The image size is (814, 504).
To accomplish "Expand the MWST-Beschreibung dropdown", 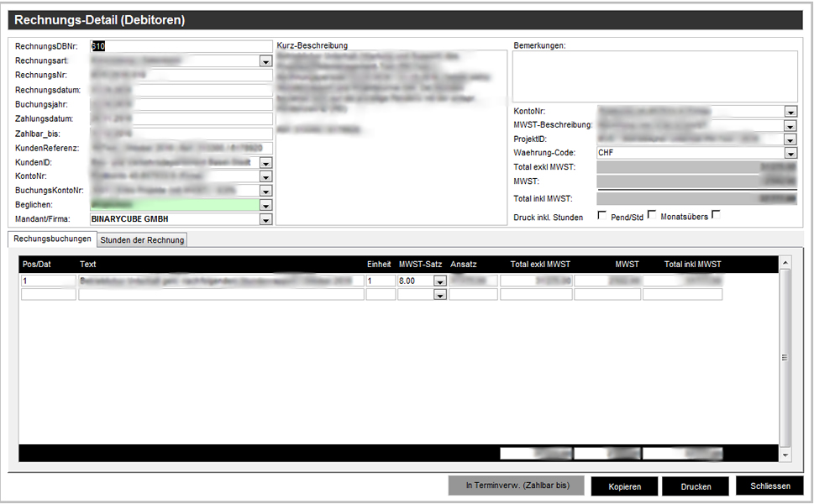I will tap(790, 126).
